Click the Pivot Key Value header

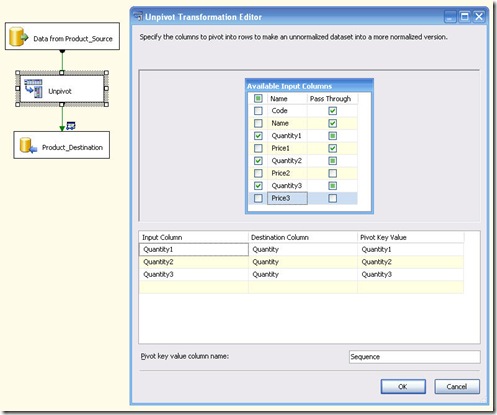pyautogui.click(x=411, y=237)
